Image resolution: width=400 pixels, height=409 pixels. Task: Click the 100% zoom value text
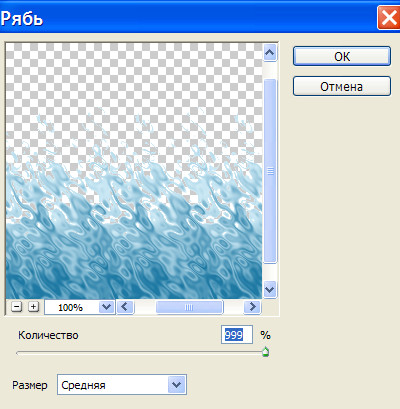(70, 307)
